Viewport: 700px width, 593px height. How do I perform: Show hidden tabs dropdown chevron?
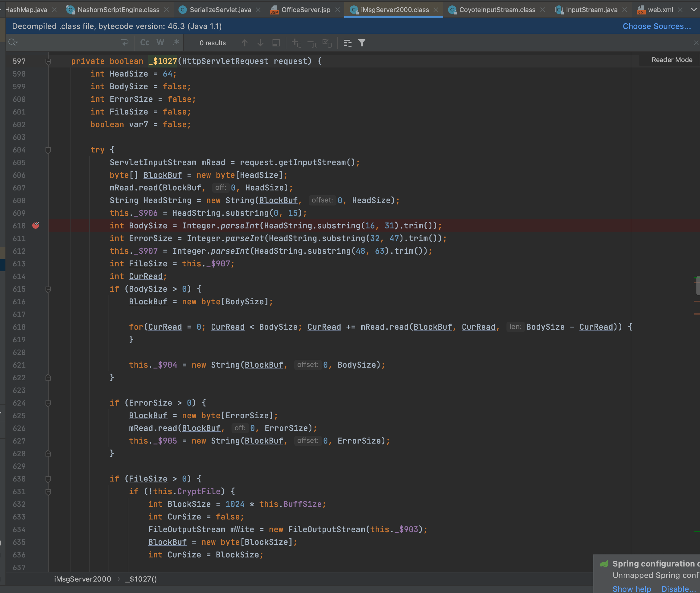pos(693,10)
